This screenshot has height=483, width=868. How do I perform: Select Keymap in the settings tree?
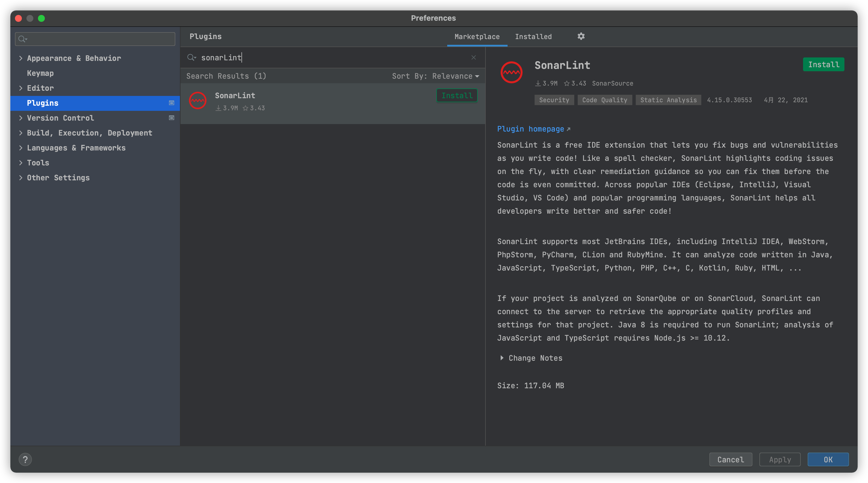point(40,73)
